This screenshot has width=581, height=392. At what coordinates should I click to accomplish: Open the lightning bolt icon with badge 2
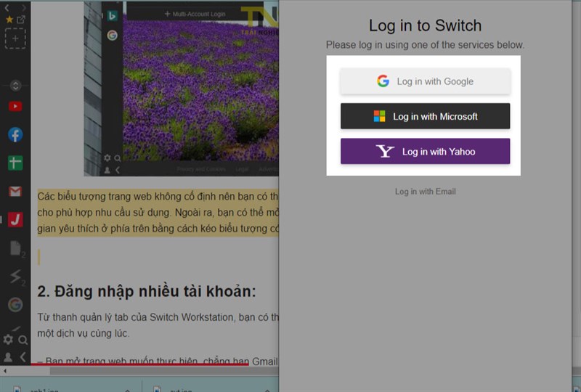pyautogui.click(x=16, y=277)
